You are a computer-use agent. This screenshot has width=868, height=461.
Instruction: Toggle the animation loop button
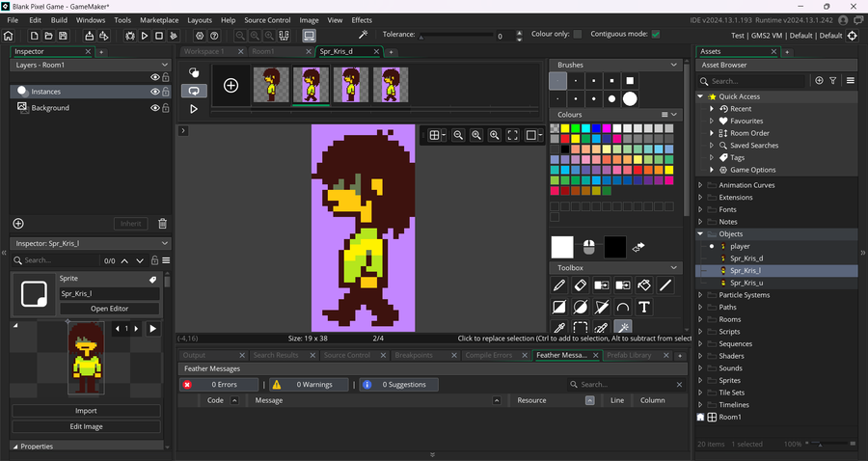[x=194, y=91]
